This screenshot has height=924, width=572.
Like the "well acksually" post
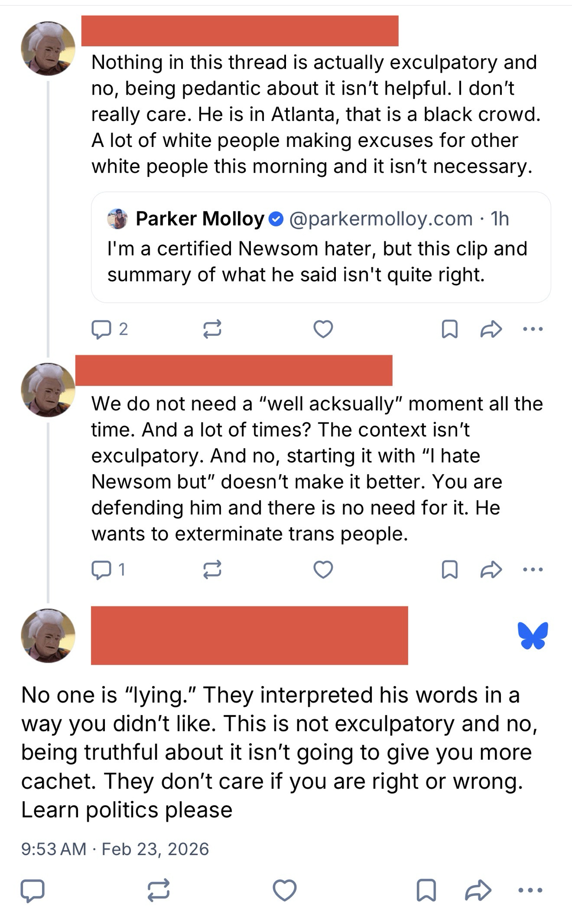click(323, 569)
